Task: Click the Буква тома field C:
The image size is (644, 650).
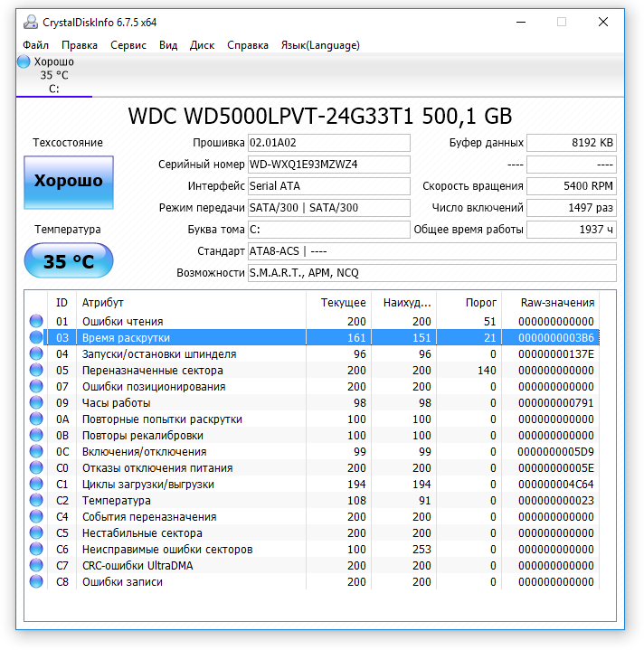Action: point(329,230)
